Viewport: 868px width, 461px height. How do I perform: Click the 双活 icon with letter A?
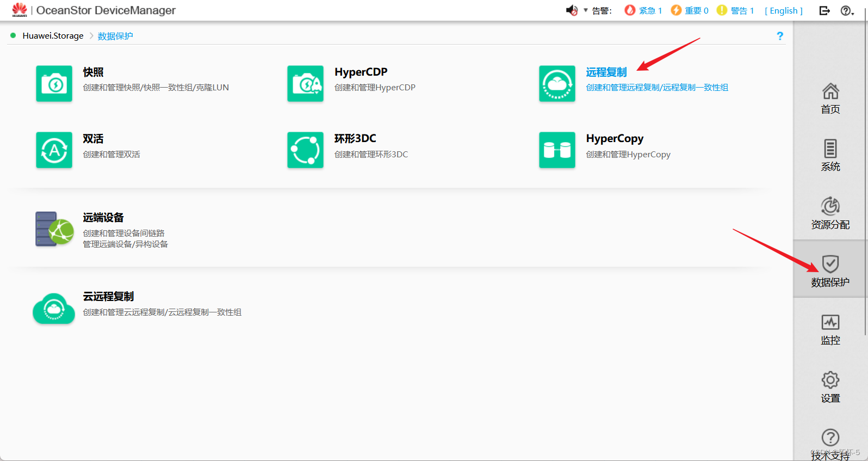click(54, 150)
